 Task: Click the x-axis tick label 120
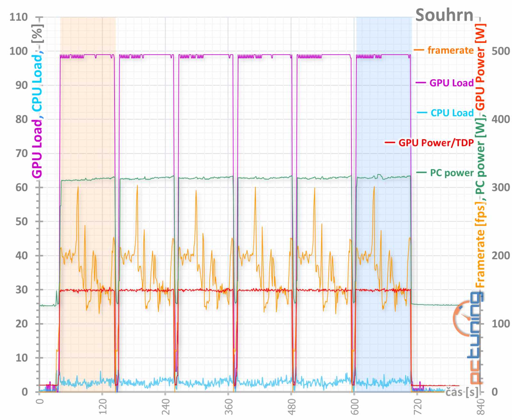(x=102, y=407)
